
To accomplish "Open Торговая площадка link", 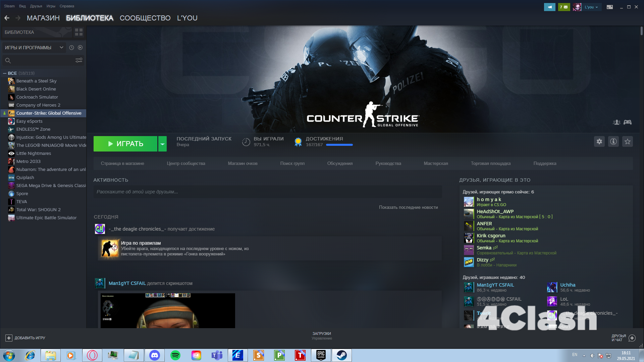I will pyautogui.click(x=491, y=164).
